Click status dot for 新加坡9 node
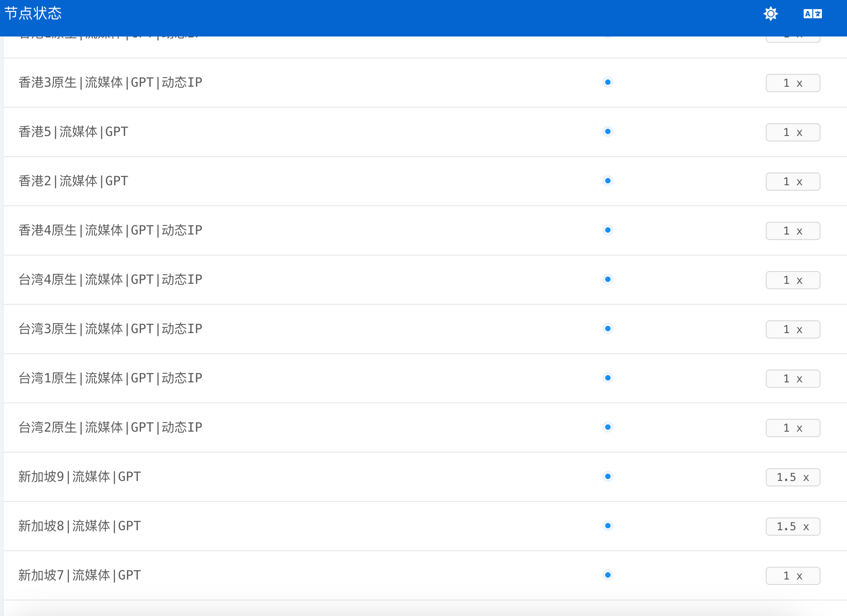 click(x=608, y=477)
